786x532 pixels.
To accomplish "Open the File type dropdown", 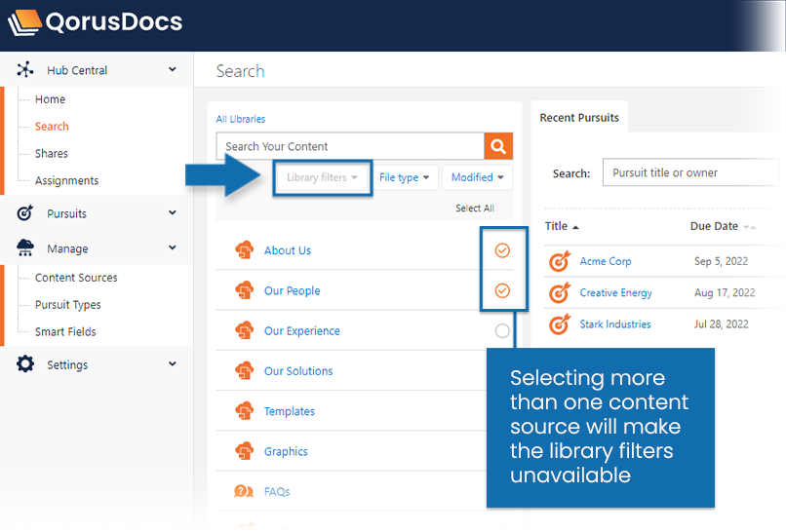I will (x=405, y=177).
